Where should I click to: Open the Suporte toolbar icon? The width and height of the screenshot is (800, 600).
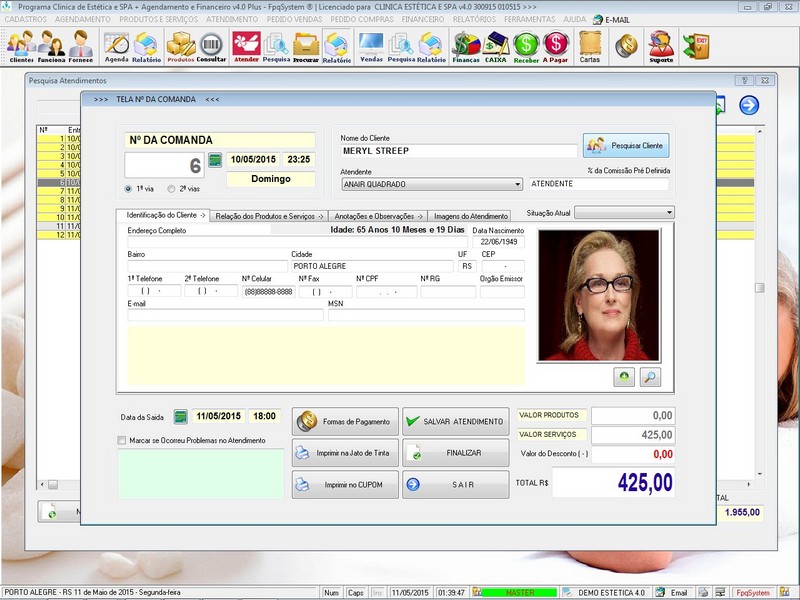tap(661, 46)
